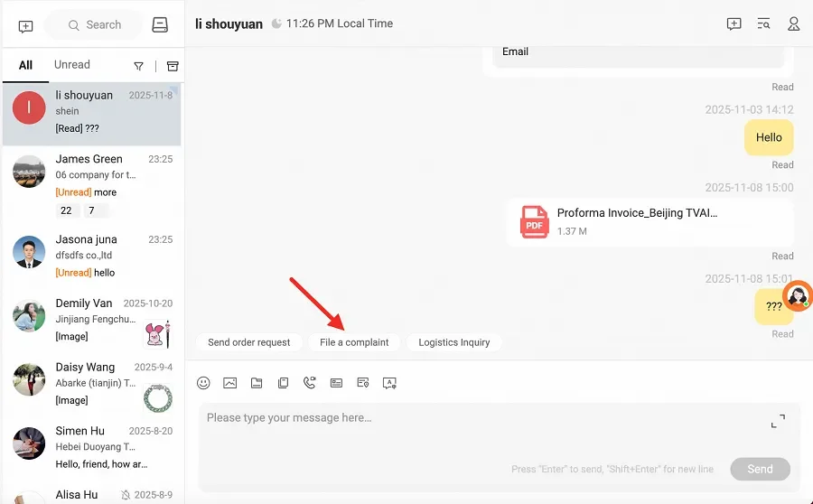Open contact profile icon in chat header
The height and width of the screenshot is (504, 813).
(x=794, y=24)
